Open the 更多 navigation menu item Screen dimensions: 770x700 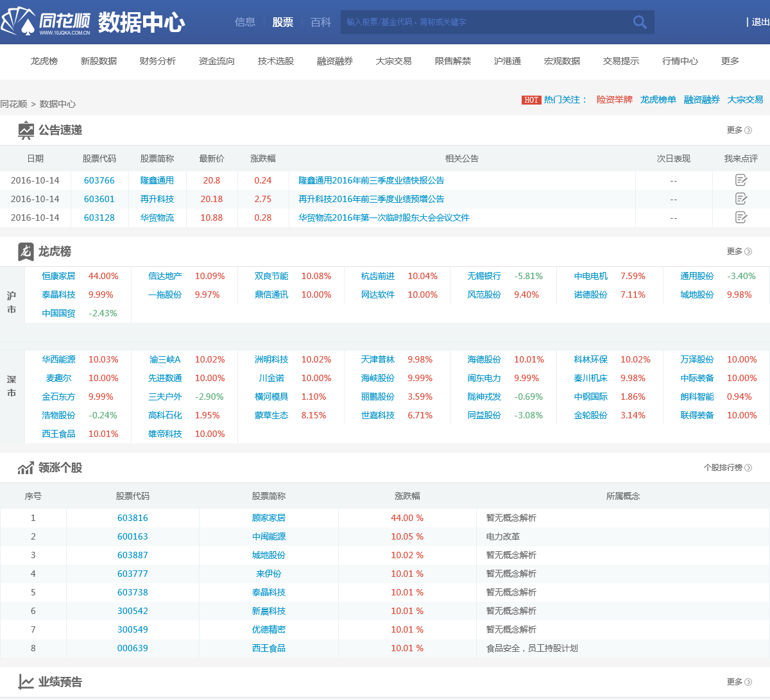point(730,61)
